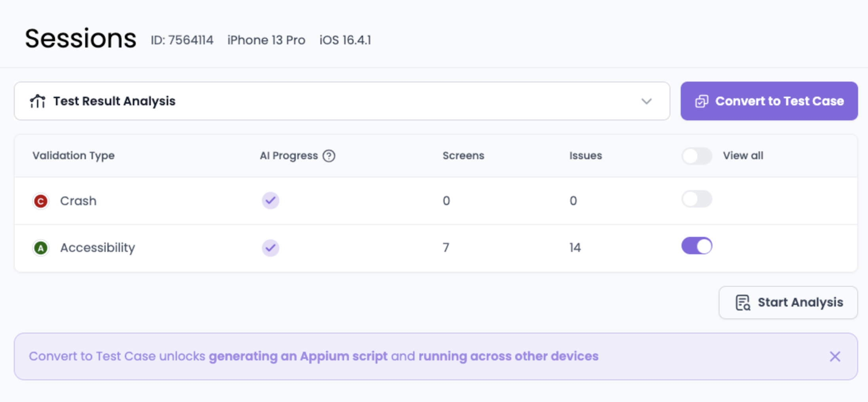The height and width of the screenshot is (402, 868).
Task: Click the running across other devices text
Action: 508,356
